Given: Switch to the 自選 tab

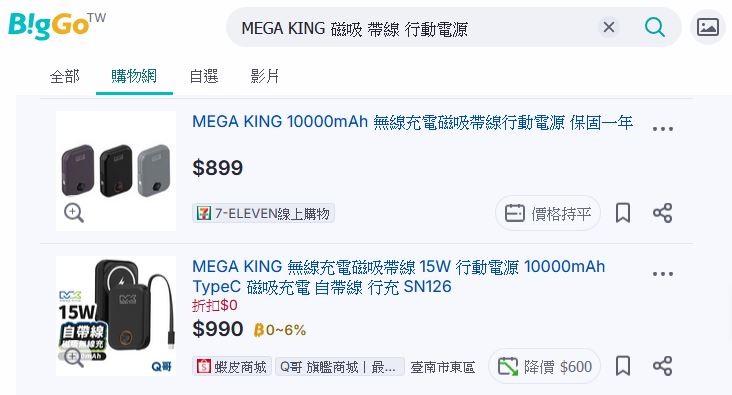Looking at the screenshot, I should click(x=204, y=76).
